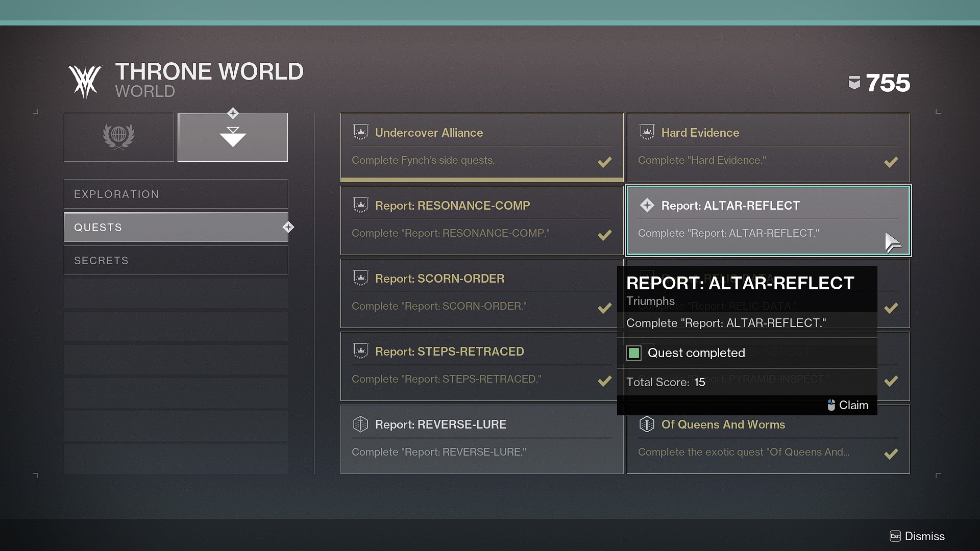This screenshot has width=980, height=551.
Task: Click the STEPS-RETRACED crown shield icon
Action: (361, 351)
